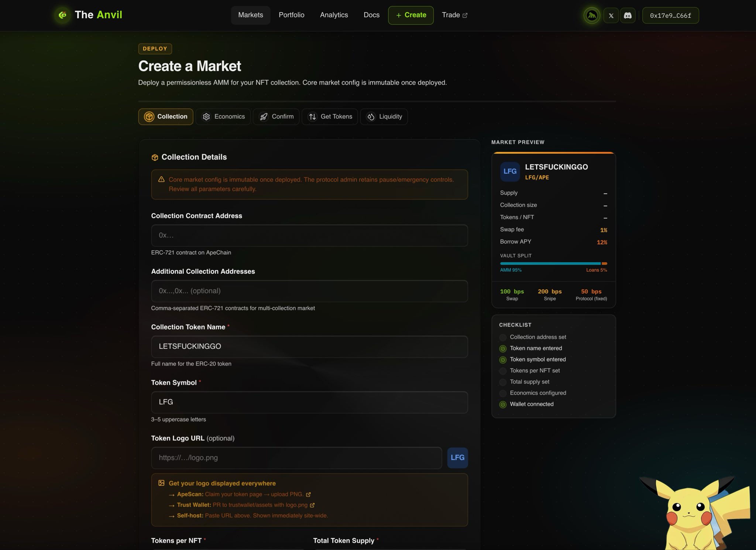This screenshot has width=756, height=550.
Task: Click the Collection Contract Address input field
Action: 309,235
